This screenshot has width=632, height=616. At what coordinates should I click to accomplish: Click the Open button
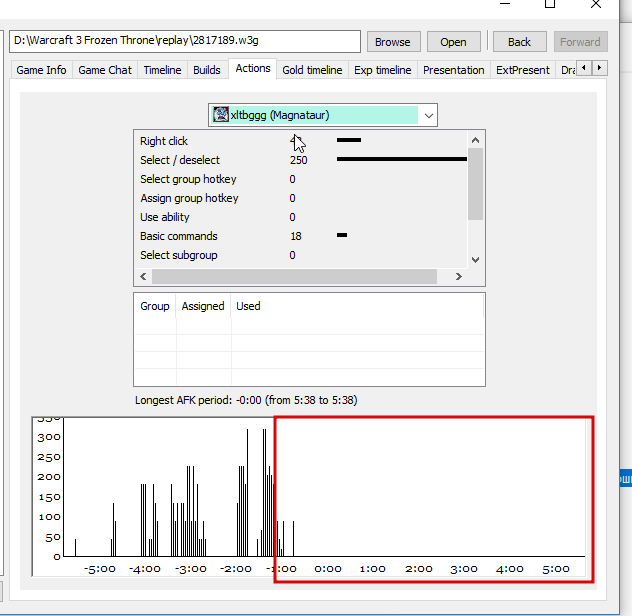(453, 42)
